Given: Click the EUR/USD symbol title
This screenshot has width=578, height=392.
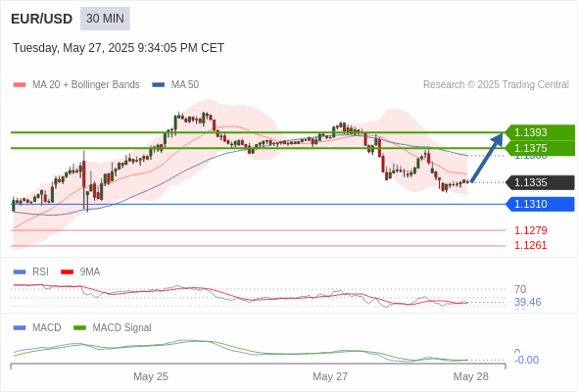Looking at the screenshot, I should click(x=42, y=19).
